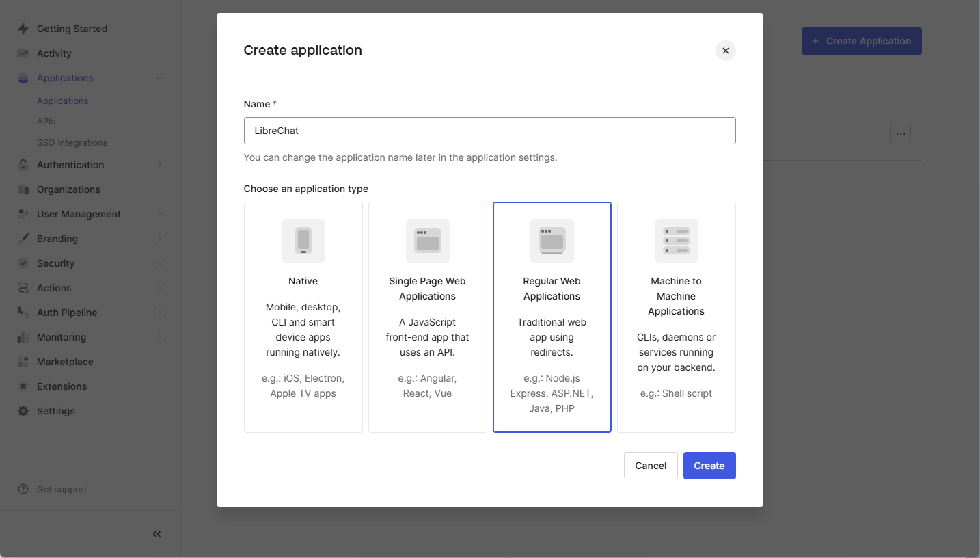The height and width of the screenshot is (558, 980).
Task: Collapse the sidebar with the double-chevron
Action: coord(156,534)
